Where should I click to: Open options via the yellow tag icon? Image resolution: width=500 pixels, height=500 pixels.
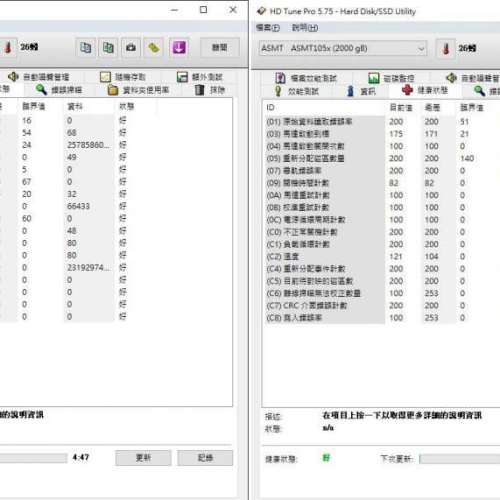tap(153, 48)
